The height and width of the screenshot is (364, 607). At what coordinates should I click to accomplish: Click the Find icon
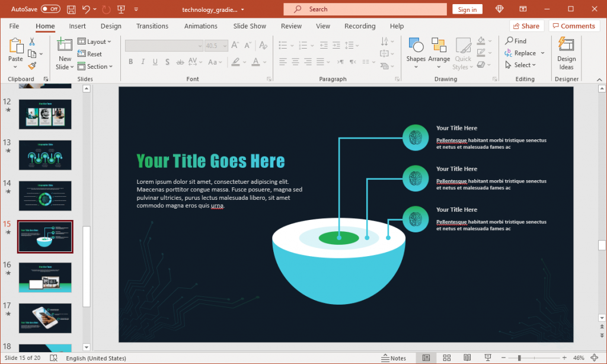coord(513,41)
